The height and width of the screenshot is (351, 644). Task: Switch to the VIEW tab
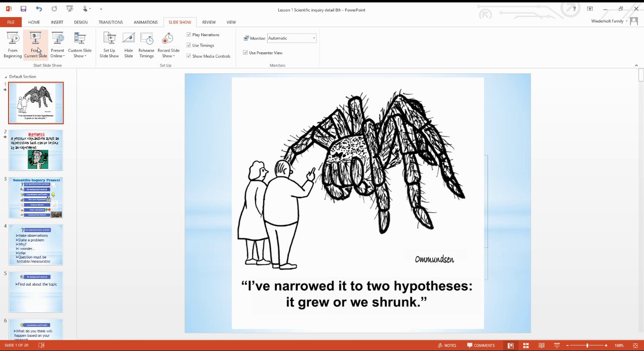pos(231,22)
